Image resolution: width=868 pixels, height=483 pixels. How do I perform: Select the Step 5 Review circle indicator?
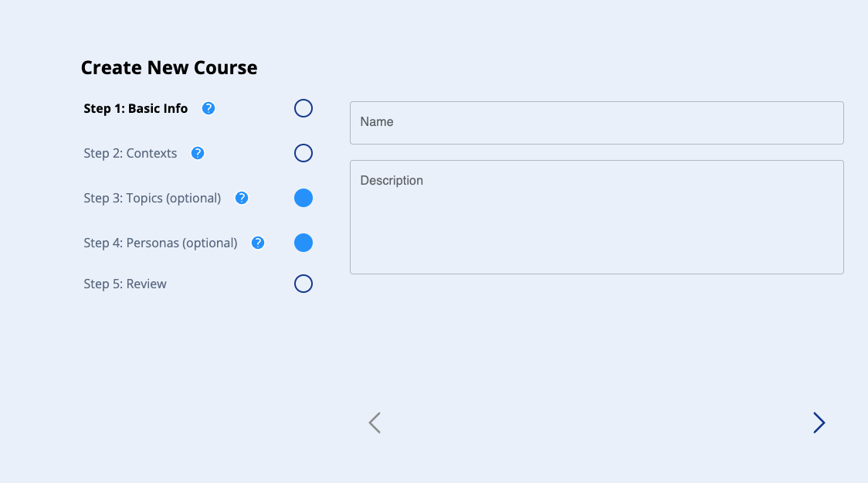(x=303, y=284)
